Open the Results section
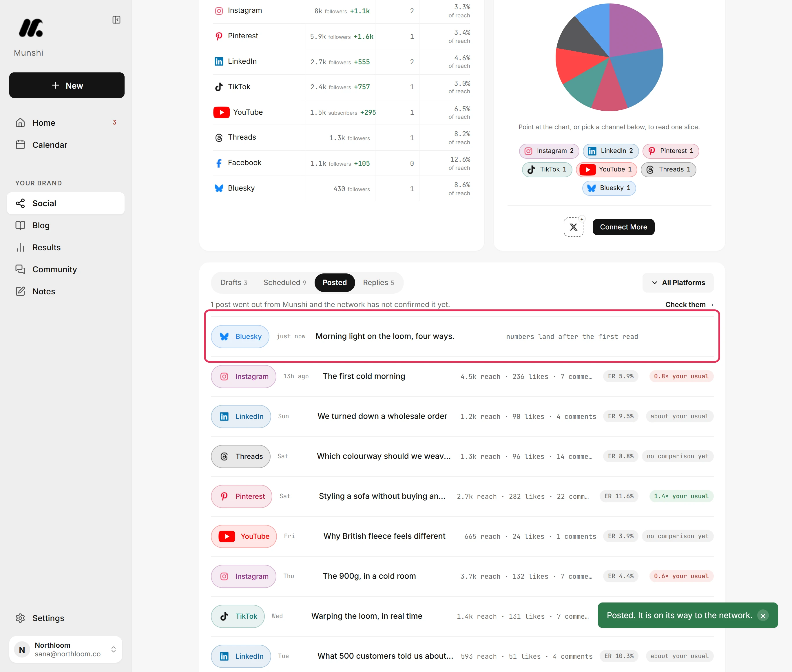 [65, 248]
